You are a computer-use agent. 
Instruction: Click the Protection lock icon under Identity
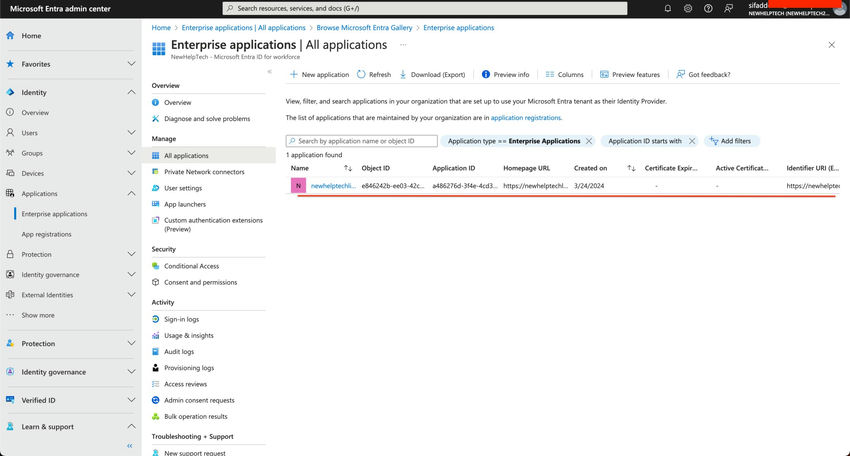pyautogui.click(x=10, y=254)
